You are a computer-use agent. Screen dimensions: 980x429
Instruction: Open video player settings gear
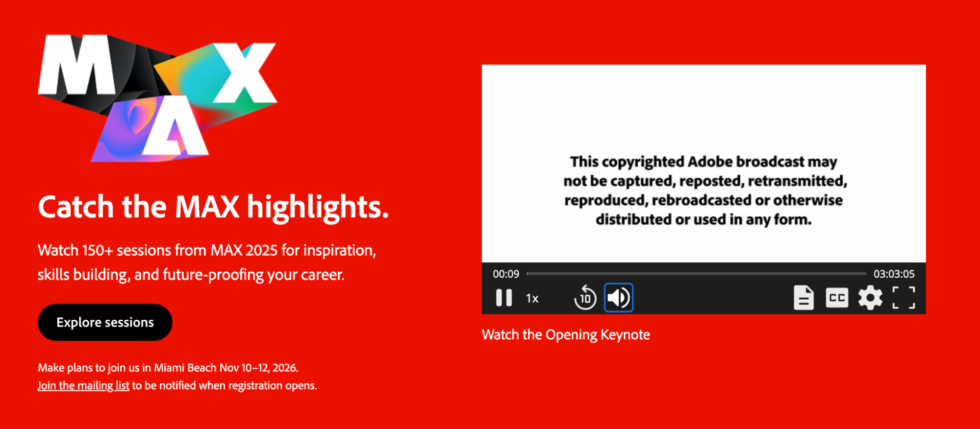click(870, 298)
